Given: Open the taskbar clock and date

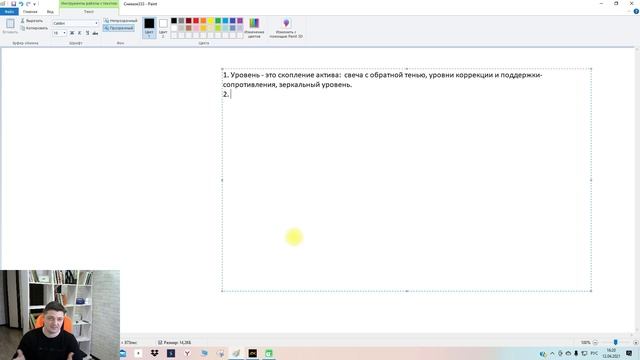Looking at the screenshot, I should pos(611,353).
